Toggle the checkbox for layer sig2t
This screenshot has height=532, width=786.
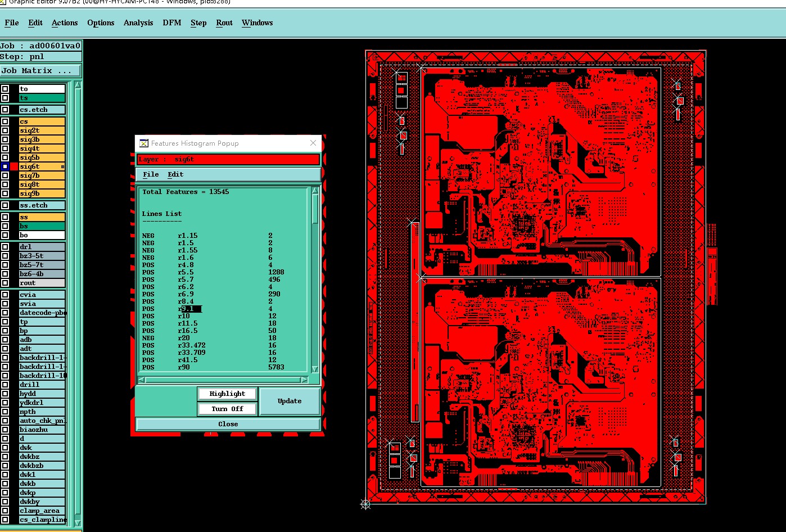tap(5, 130)
